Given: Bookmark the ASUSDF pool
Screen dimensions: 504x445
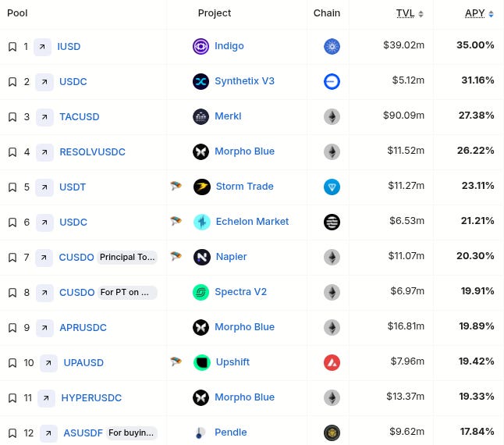Looking at the screenshot, I should point(12,433).
